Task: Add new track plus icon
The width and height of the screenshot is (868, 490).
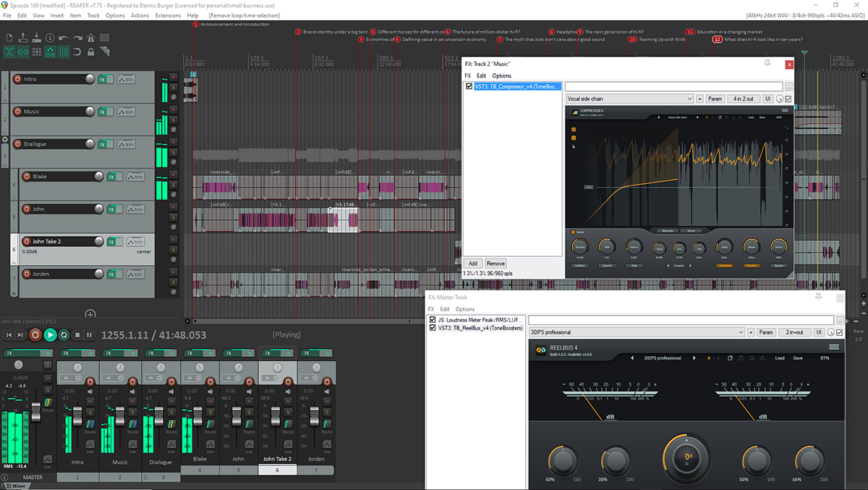Action: [x=90, y=313]
